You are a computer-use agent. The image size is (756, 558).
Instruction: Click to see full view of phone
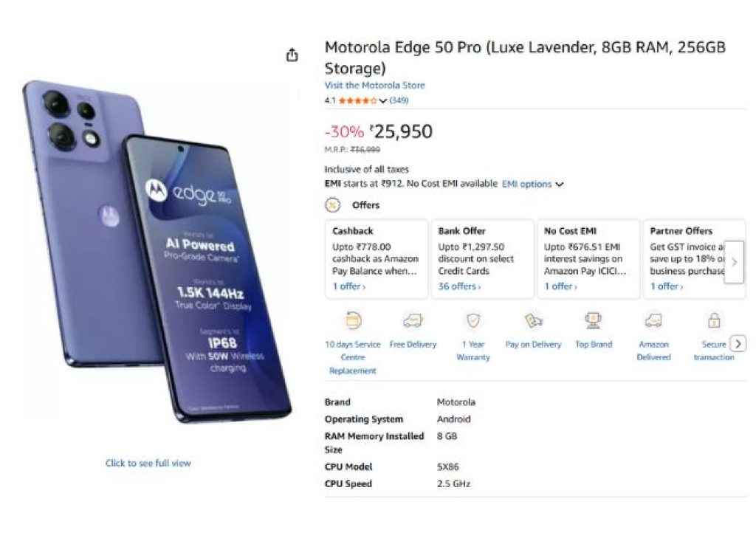coord(147,462)
